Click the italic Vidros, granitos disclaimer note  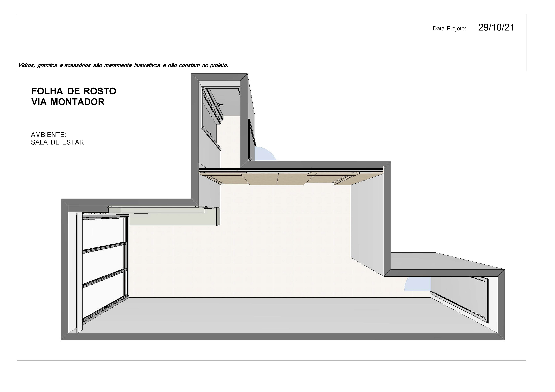(123, 65)
